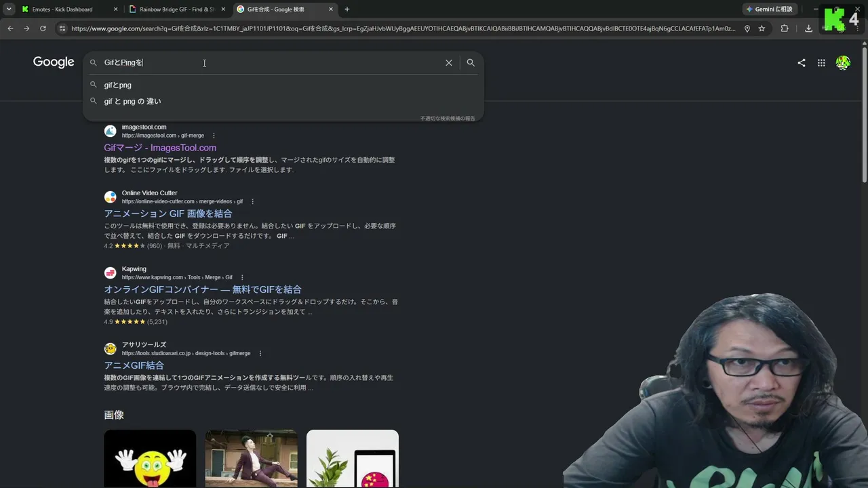868x488 pixels.
Task: Open site information icon in address bar
Action: point(62,28)
